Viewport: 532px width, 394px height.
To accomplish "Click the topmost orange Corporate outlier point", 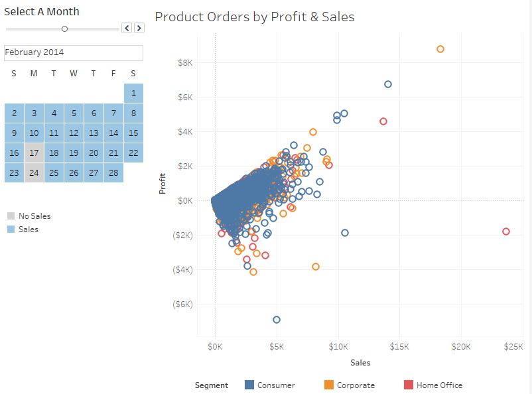I will click(440, 48).
